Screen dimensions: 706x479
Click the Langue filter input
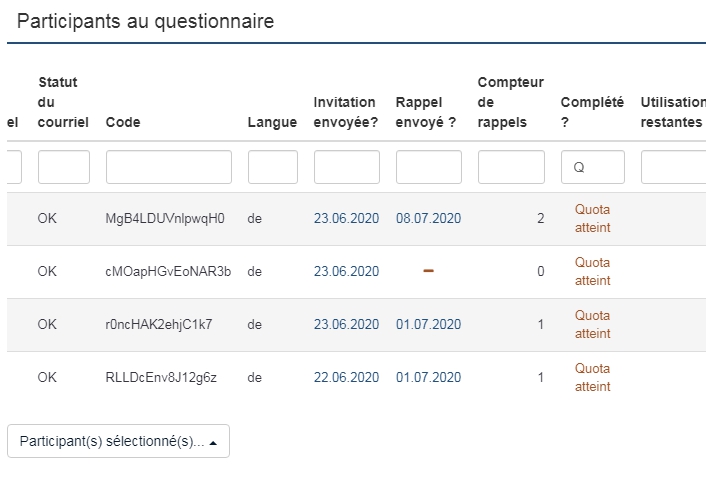273,167
